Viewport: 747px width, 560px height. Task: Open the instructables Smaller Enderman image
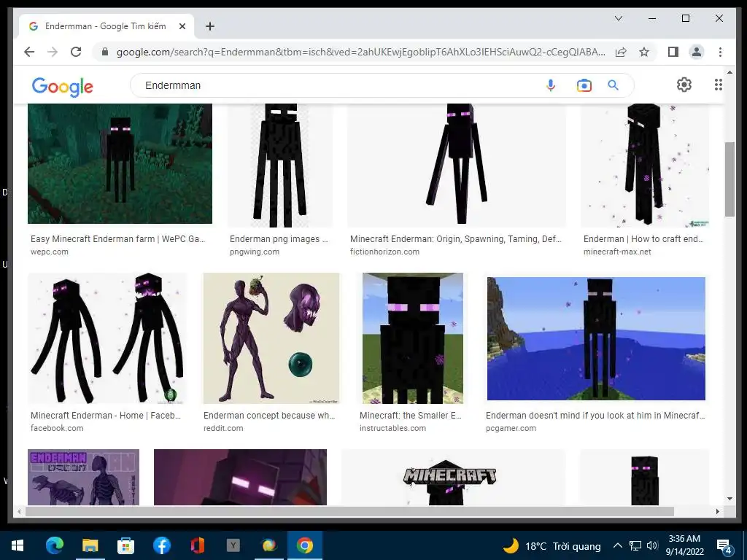(413, 338)
